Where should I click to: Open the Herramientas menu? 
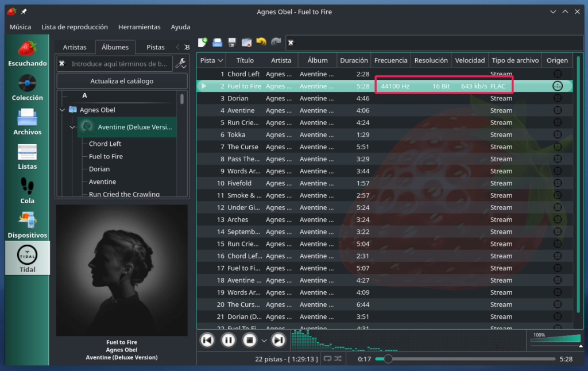[x=139, y=27]
